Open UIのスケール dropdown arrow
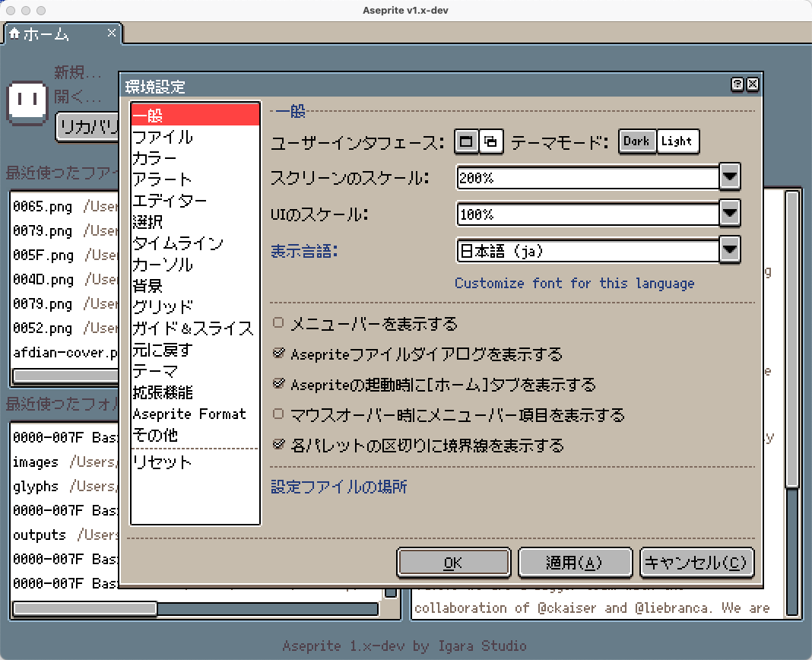This screenshot has width=812, height=660. [x=730, y=214]
